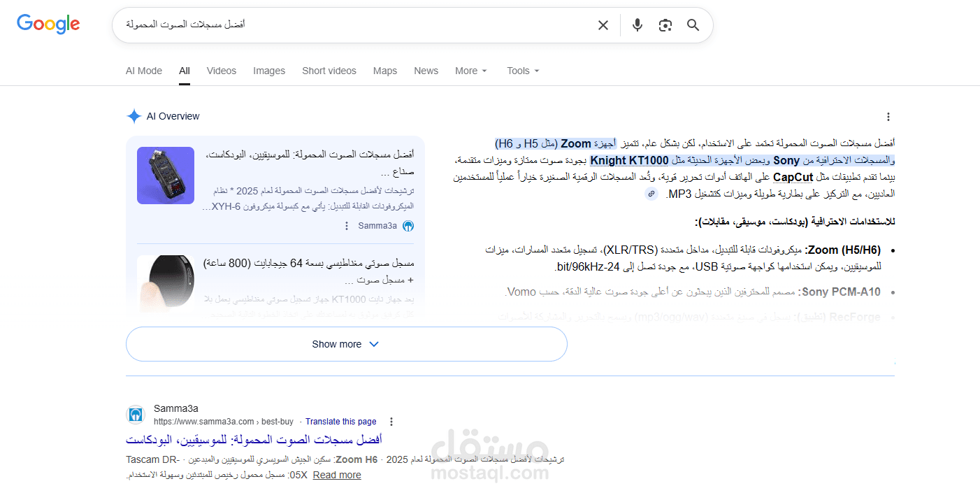980x493 pixels.
Task: Start voice search with microphone icon
Action: pos(637,25)
